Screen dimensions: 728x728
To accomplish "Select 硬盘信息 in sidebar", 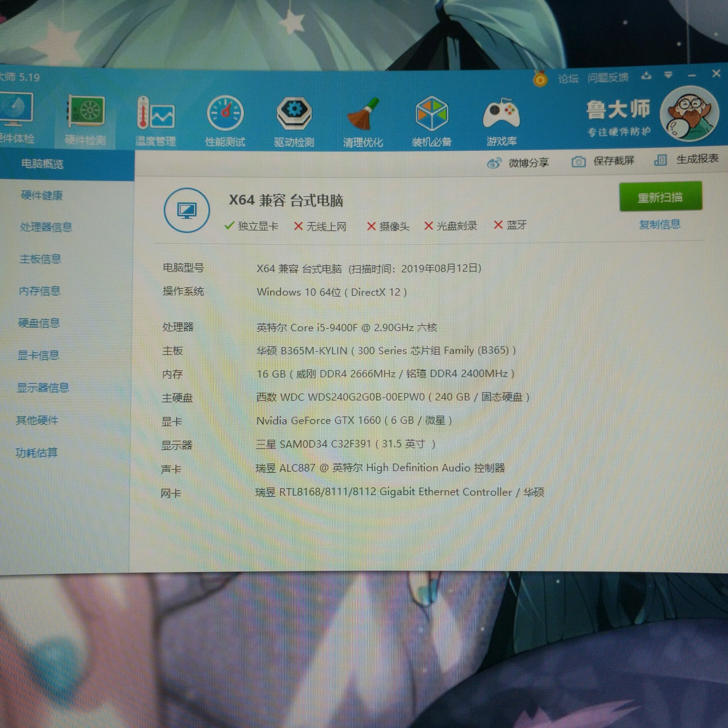I will [x=39, y=323].
